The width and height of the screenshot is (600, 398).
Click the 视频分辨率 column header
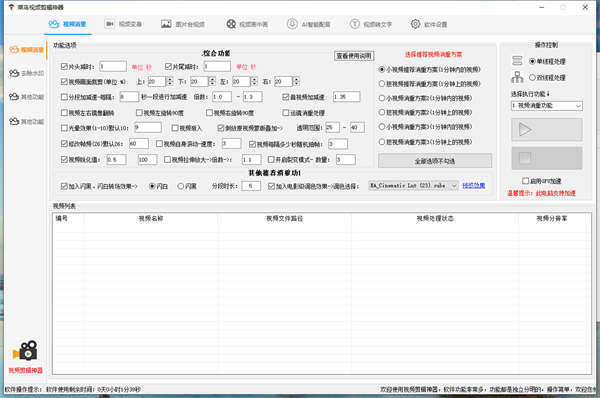point(552,219)
